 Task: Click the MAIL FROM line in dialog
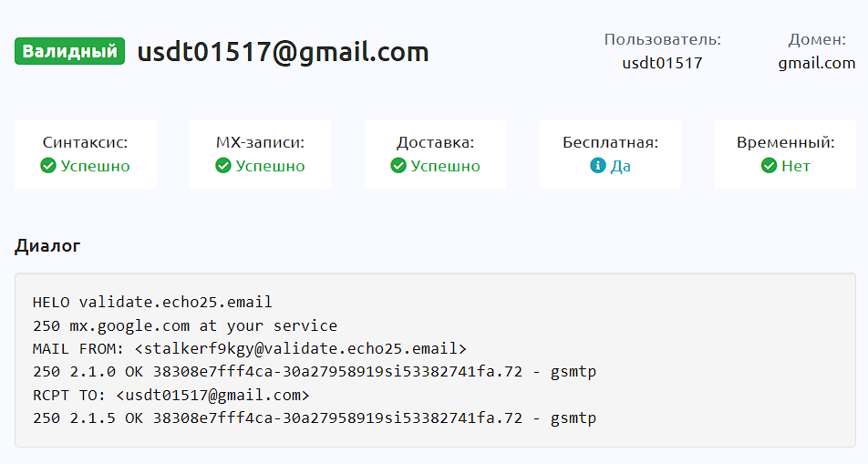(x=250, y=349)
